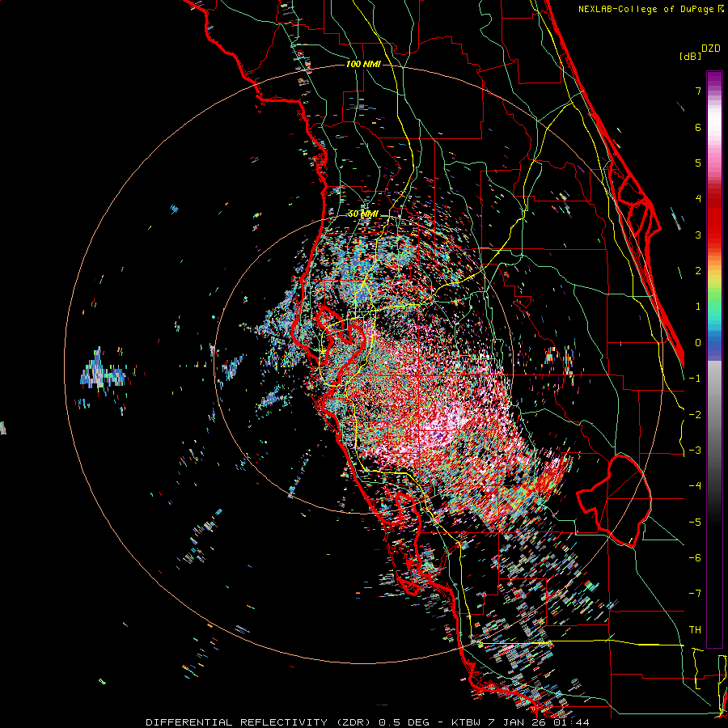Click the 3 value on the color scale

pos(698,235)
